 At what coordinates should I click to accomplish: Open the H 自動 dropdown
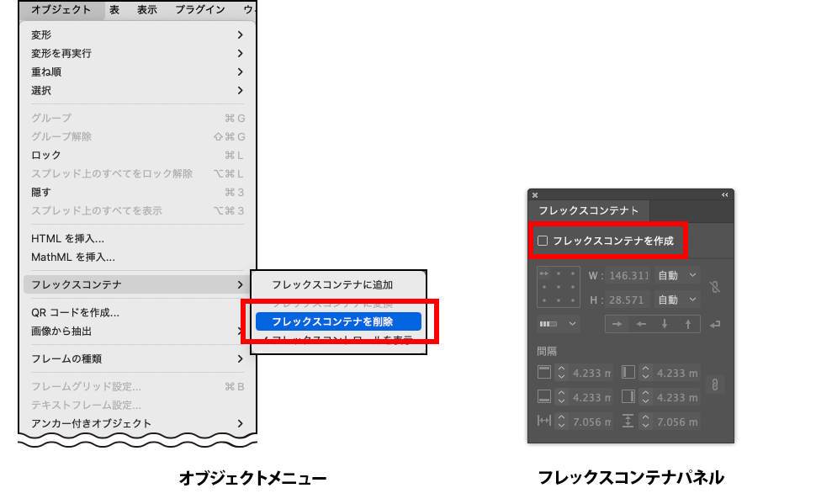point(677,300)
